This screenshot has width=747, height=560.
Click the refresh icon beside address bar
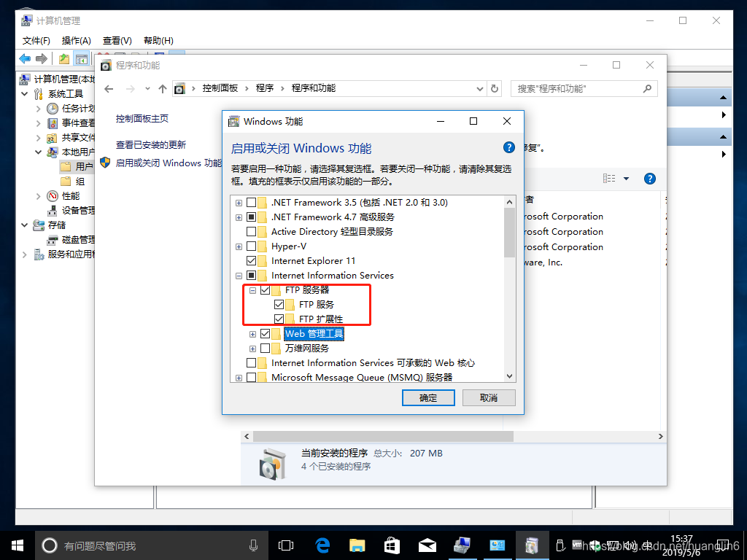[x=495, y=88]
